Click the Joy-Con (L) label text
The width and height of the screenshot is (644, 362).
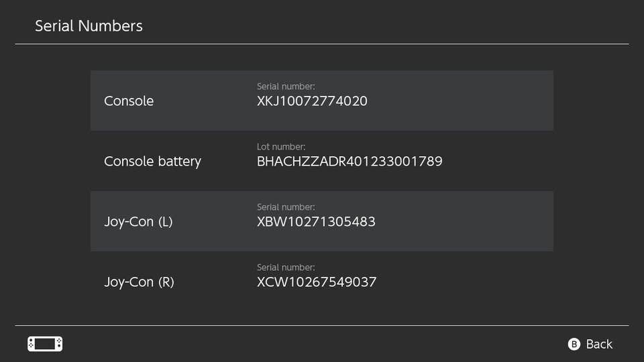[138, 222]
